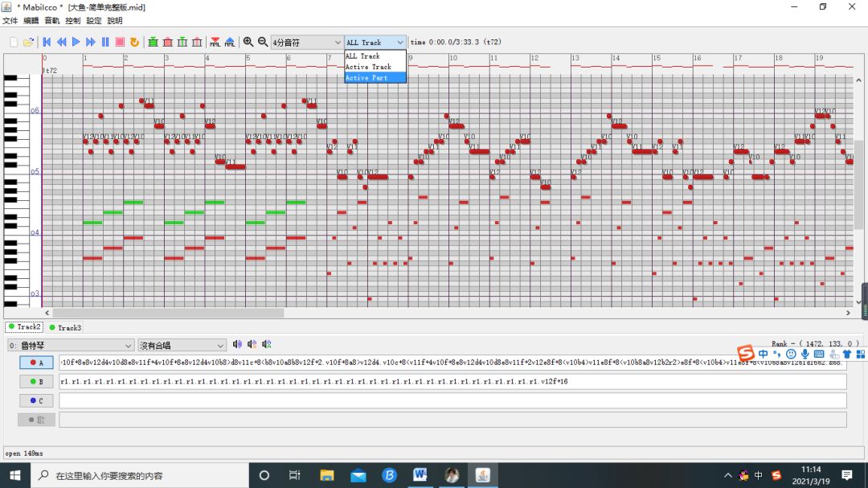Click the orange repeat loop icon
868x488 pixels.
134,42
